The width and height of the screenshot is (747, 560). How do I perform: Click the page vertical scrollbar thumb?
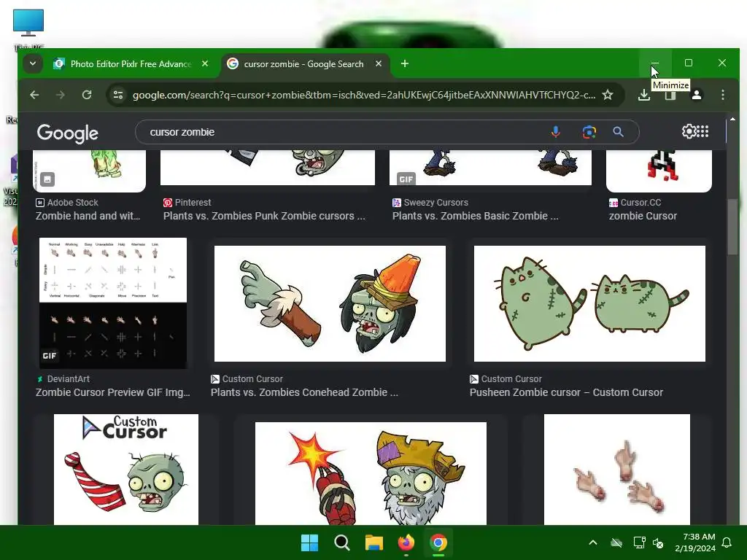click(732, 227)
